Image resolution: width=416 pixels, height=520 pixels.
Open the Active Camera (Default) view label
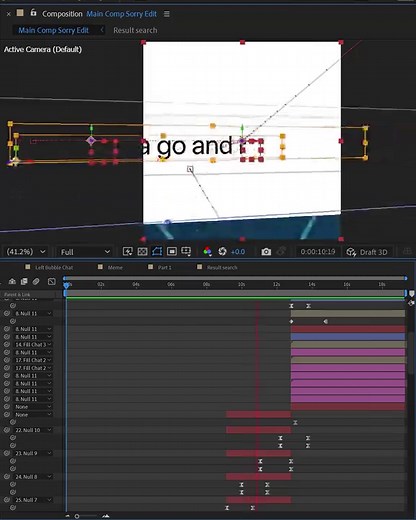pyautogui.click(x=43, y=49)
